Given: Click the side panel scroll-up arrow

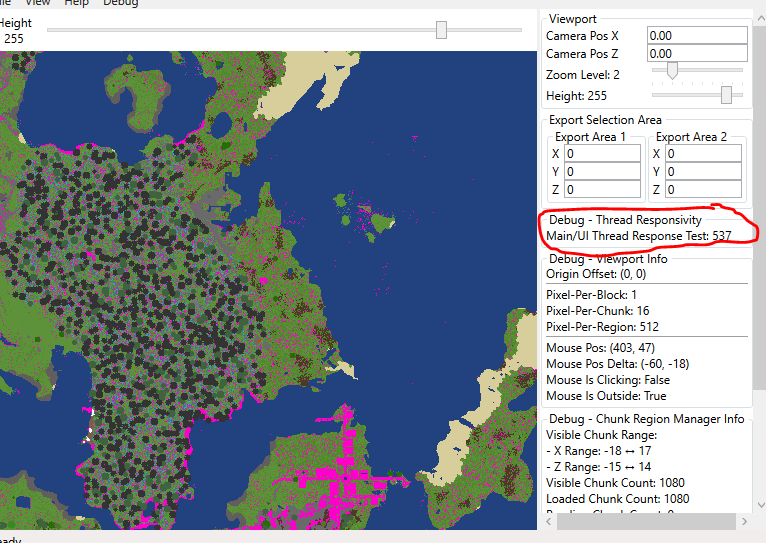Looking at the screenshot, I should click(761, 19).
